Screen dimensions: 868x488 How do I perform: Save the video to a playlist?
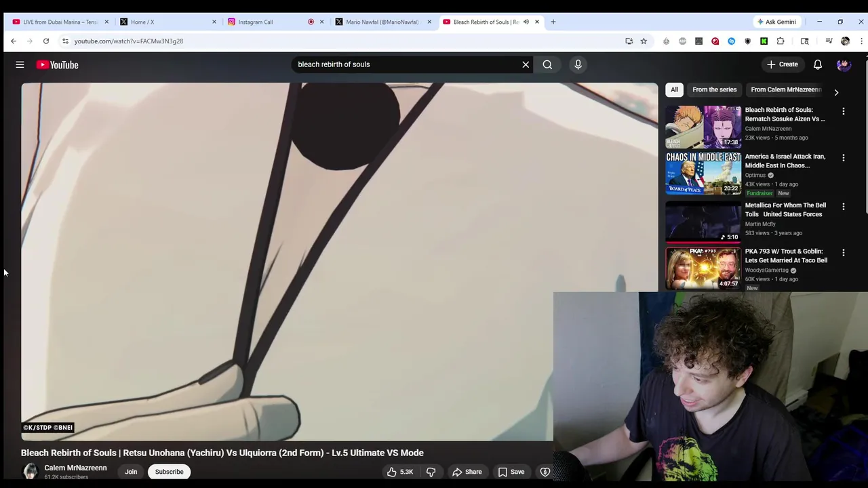point(511,472)
